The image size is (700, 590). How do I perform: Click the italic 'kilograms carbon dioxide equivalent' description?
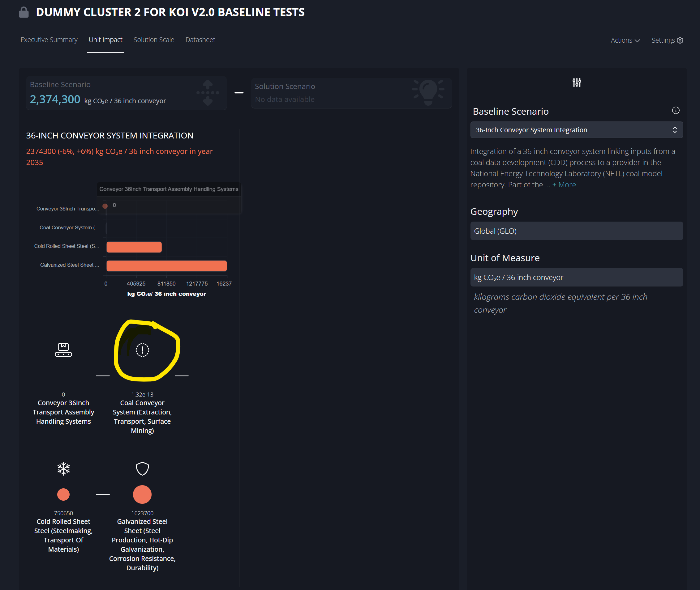pos(560,303)
